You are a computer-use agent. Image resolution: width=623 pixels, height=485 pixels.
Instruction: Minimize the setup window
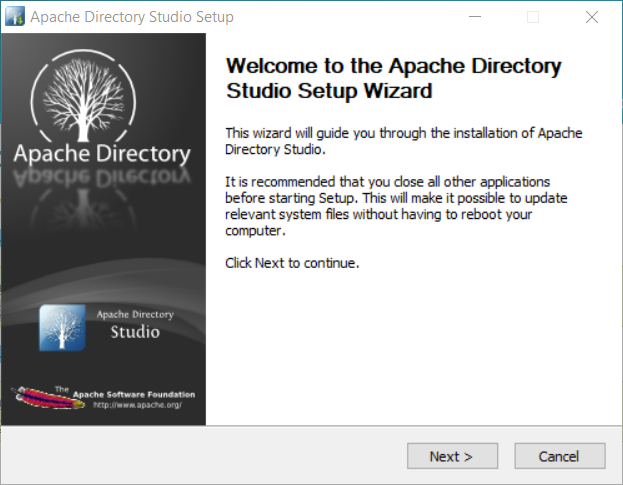click(475, 17)
